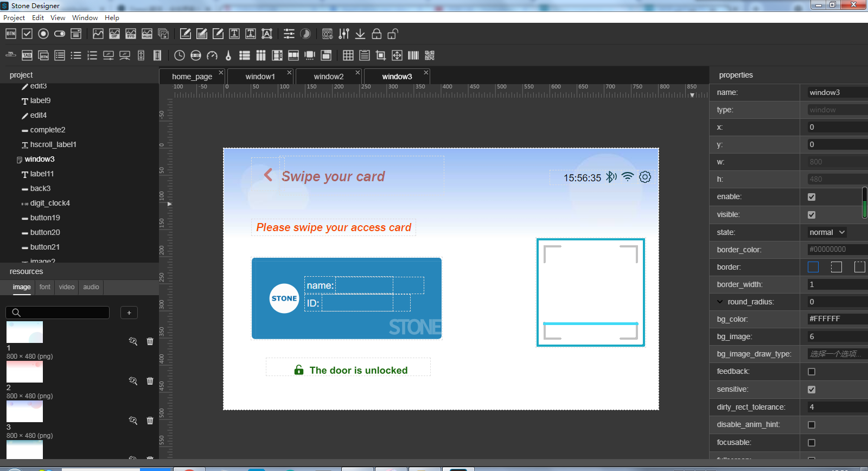The height and width of the screenshot is (471, 868).
Task: Toggle the visible property checkbox
Action: point(812,215)
